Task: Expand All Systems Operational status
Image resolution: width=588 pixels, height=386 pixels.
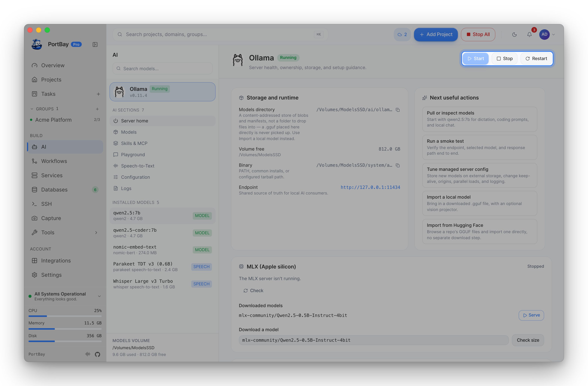Action: point(99,296)
